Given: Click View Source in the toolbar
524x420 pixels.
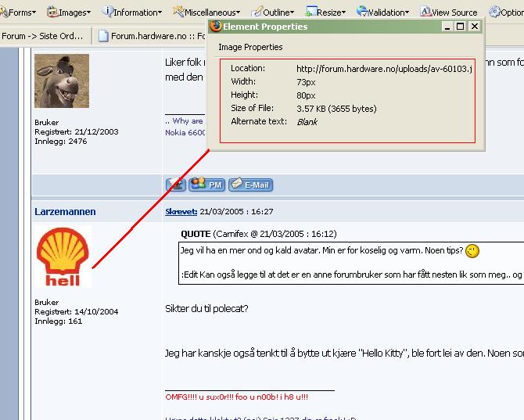Looking at the screenshot, I should 449,13.
